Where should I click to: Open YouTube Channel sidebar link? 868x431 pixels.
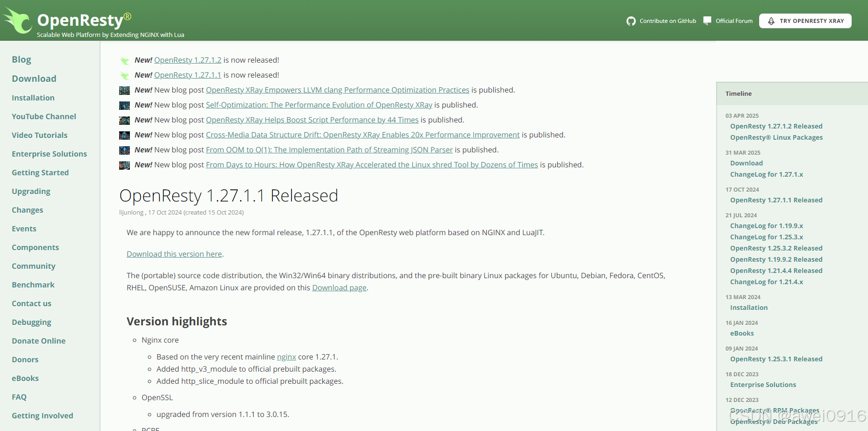pos(44,116)
